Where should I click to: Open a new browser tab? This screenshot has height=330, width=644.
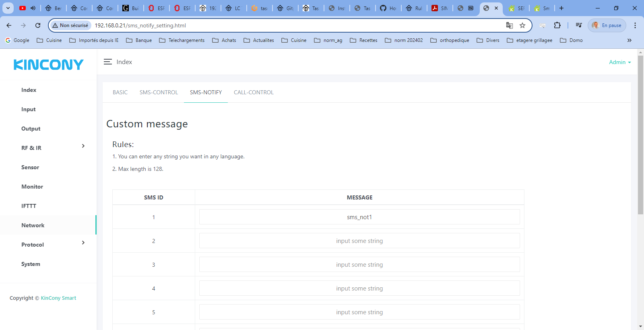561,8
